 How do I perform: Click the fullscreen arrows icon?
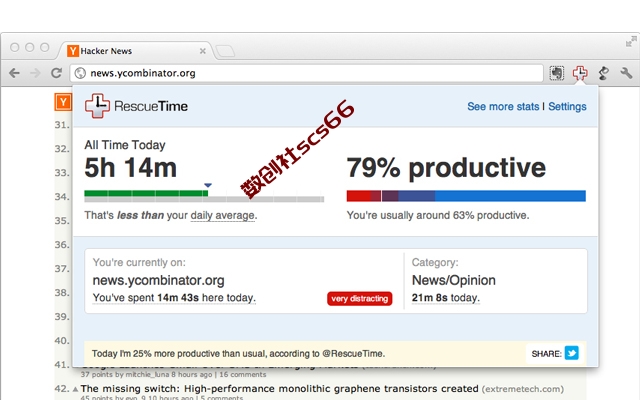631,41
